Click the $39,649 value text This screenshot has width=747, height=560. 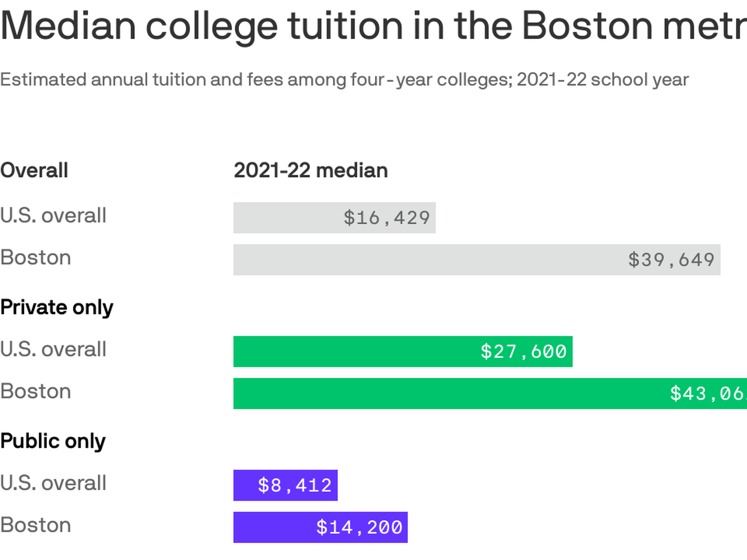click(671, 260)
